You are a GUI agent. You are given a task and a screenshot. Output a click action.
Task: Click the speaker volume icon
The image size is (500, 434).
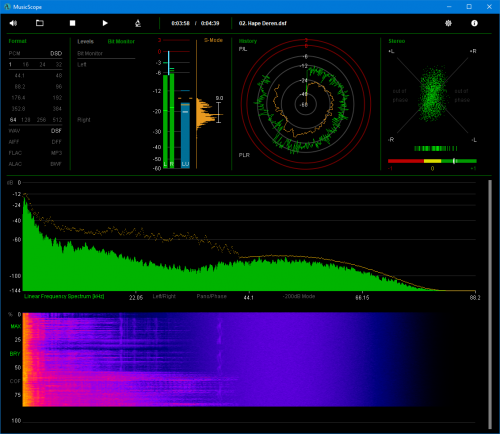coord(13,23)
